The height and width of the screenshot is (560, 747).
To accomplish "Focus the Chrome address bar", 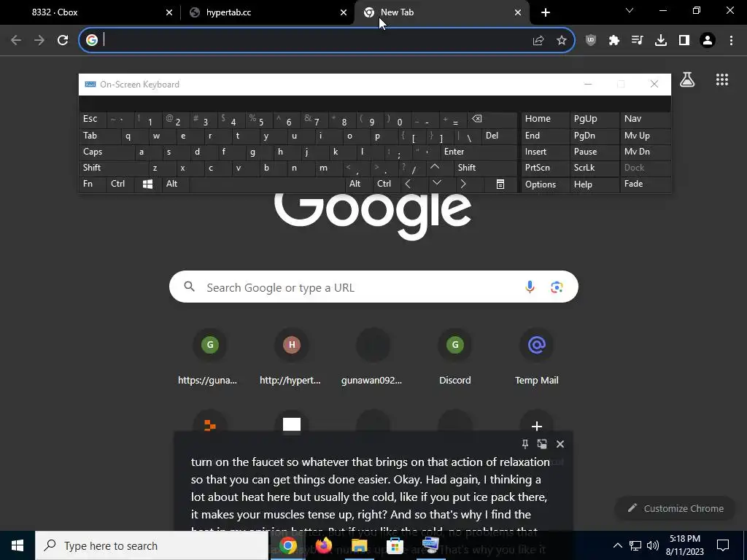I will click(314, 41).
